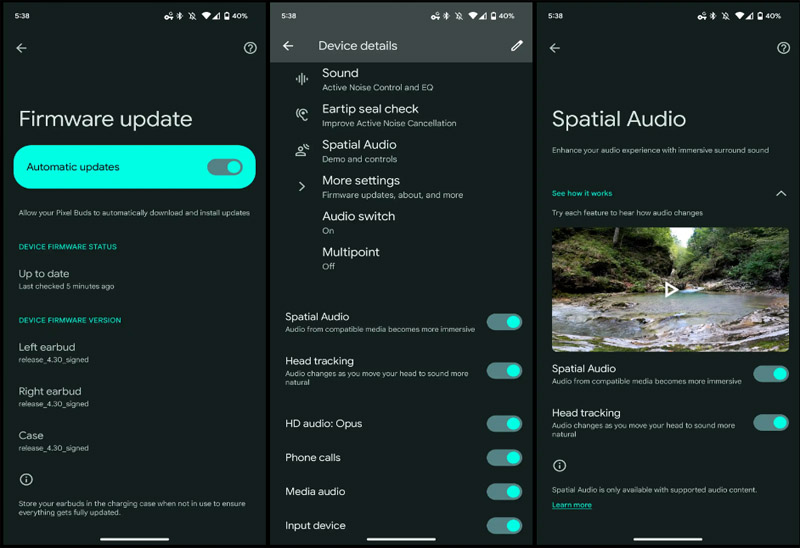Toggle Spatial Audio switch on Spatial Audio screen
Image resolution: width=800 pixels, height=548 pixels.
pyautogui.click(x=771, y=374)
